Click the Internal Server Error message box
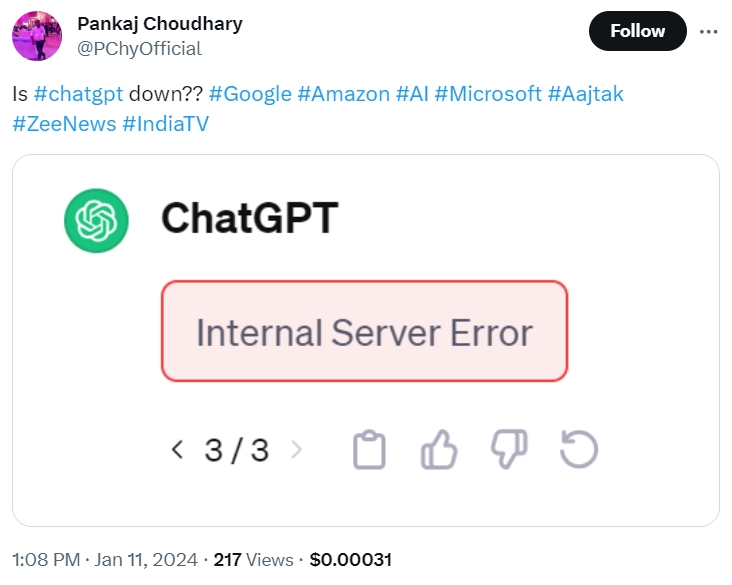This screenshot has height=585, width=732. tap(364, 331)
